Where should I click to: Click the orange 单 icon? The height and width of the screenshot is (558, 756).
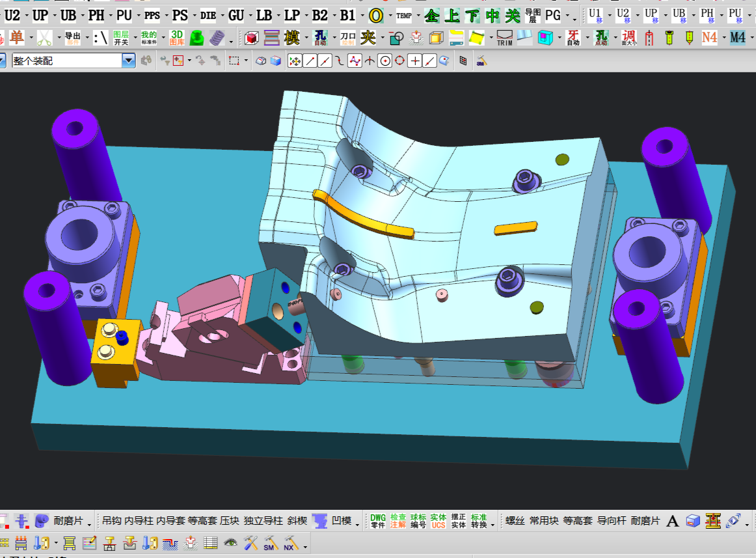pos(16,37)
